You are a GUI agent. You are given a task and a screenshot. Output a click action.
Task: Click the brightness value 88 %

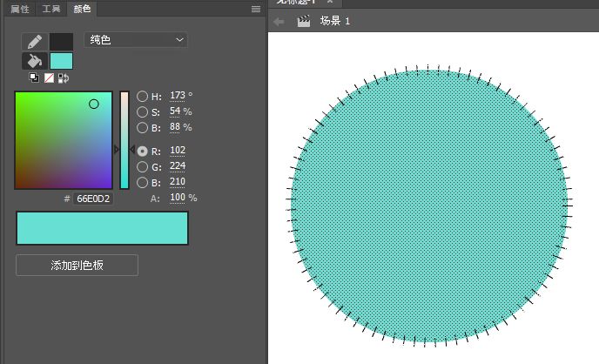pyautogui.click(x=181, y=127)
